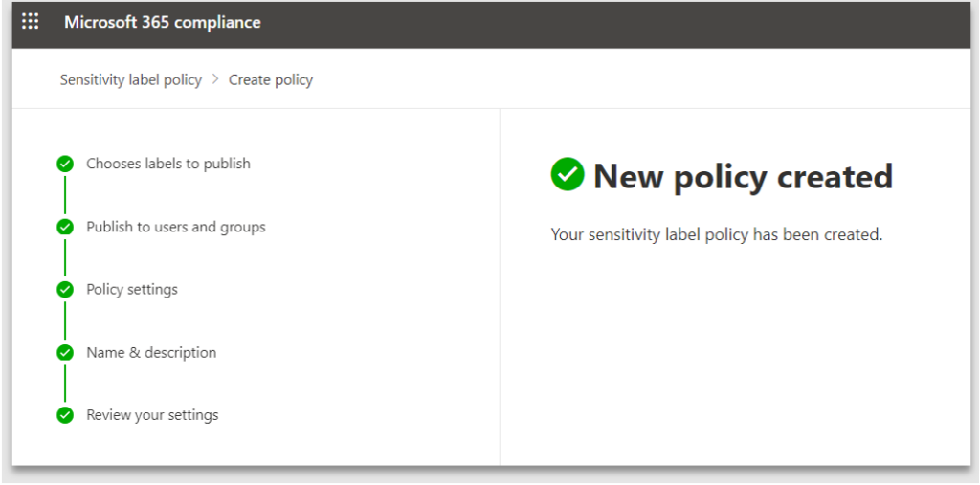Jump to Publish to users and groups step
The image size is (980, 485).
[x=176, y=227]
